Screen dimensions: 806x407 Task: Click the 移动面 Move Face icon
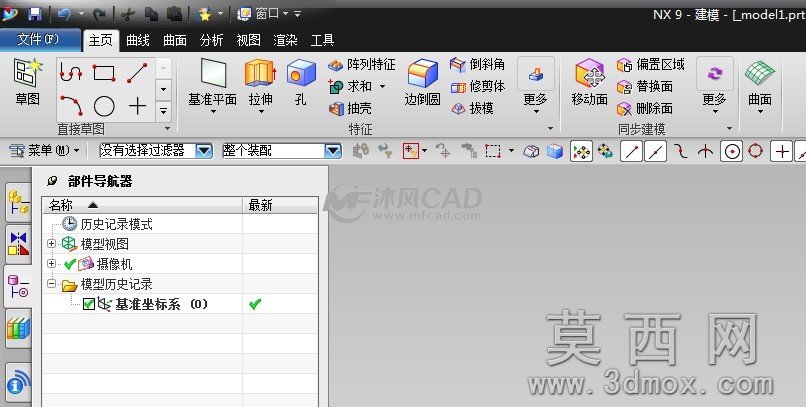590,73
